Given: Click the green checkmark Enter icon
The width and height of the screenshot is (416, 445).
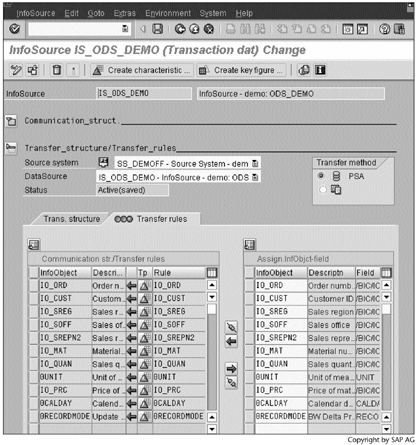Looking at the screenshot, I should coord(14,29).
